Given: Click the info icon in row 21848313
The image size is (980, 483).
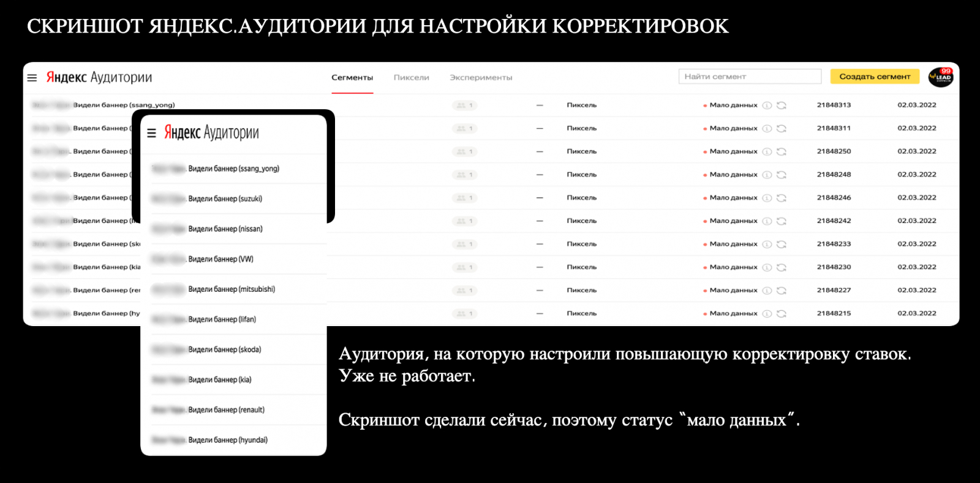Looking at the screenshot, I should click(x=767, y=105).
